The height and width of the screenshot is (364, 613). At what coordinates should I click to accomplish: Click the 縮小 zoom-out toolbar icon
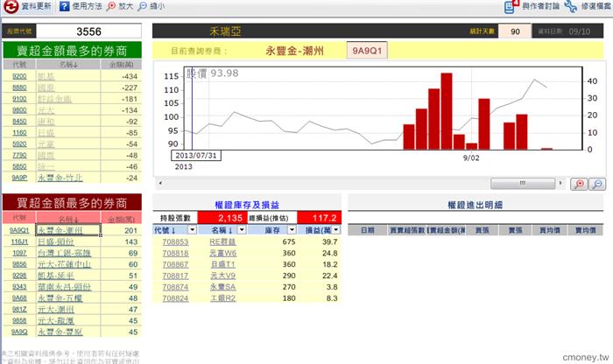tap(143, 6)
